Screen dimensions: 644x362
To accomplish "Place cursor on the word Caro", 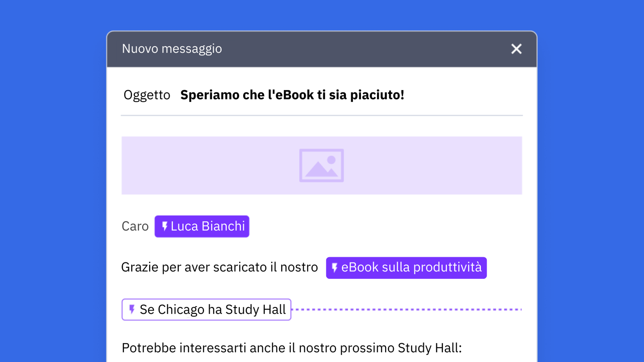I will (135, 227).
